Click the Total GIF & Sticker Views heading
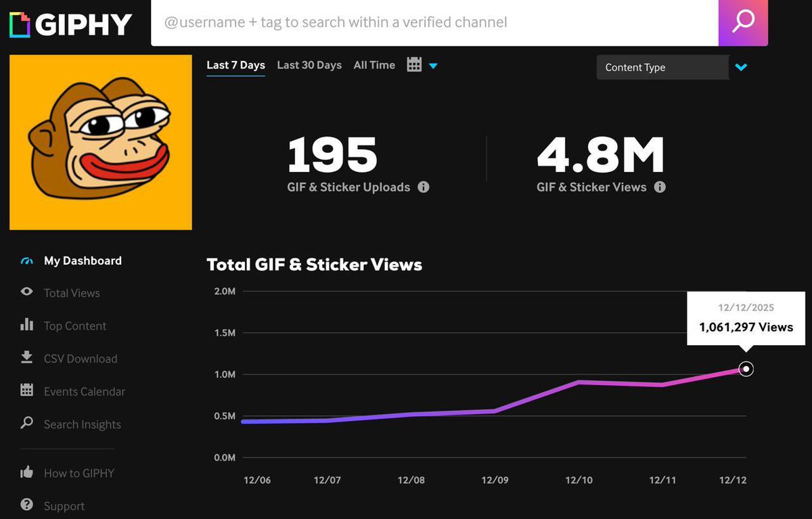This screenshot has width=812, height=519. tap(314, 265)
